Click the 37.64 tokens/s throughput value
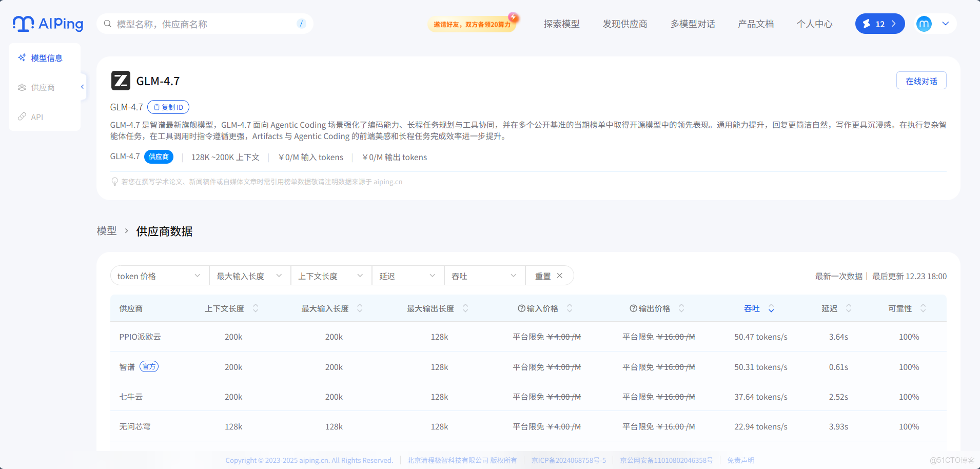The width and height of the screenshot is (980, 469). click(x=761, y=397)
